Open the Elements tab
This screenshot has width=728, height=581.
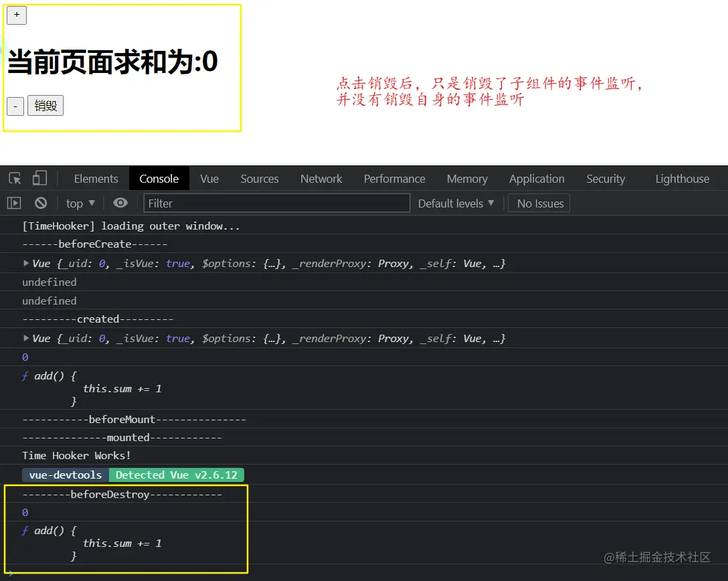pyautogui.click(x=96, y=179)
